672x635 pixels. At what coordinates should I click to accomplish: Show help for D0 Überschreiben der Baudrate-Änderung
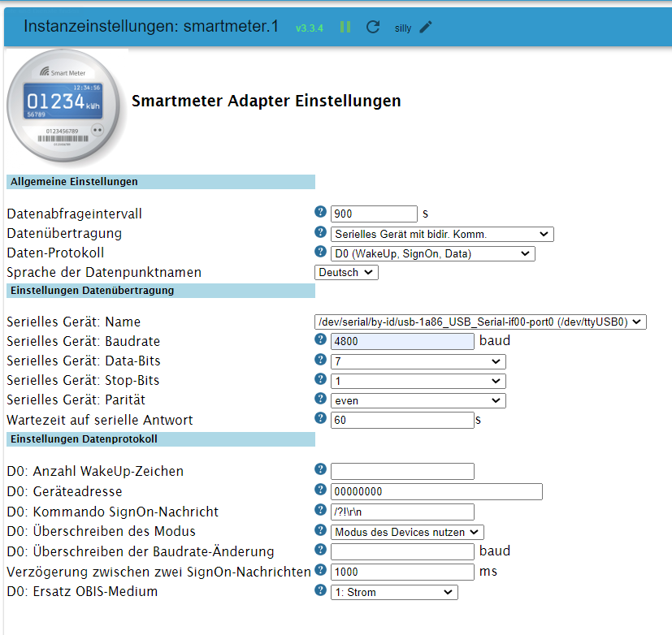[320, 550]
